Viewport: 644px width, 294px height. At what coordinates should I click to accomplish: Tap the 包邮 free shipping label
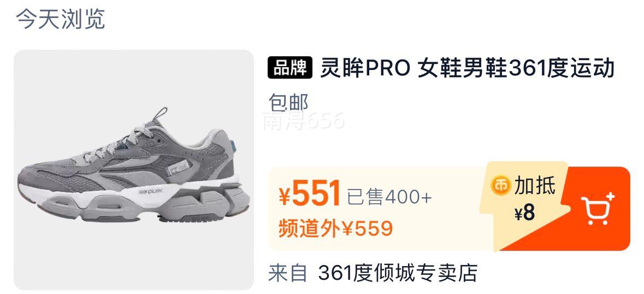click(288, 103)
